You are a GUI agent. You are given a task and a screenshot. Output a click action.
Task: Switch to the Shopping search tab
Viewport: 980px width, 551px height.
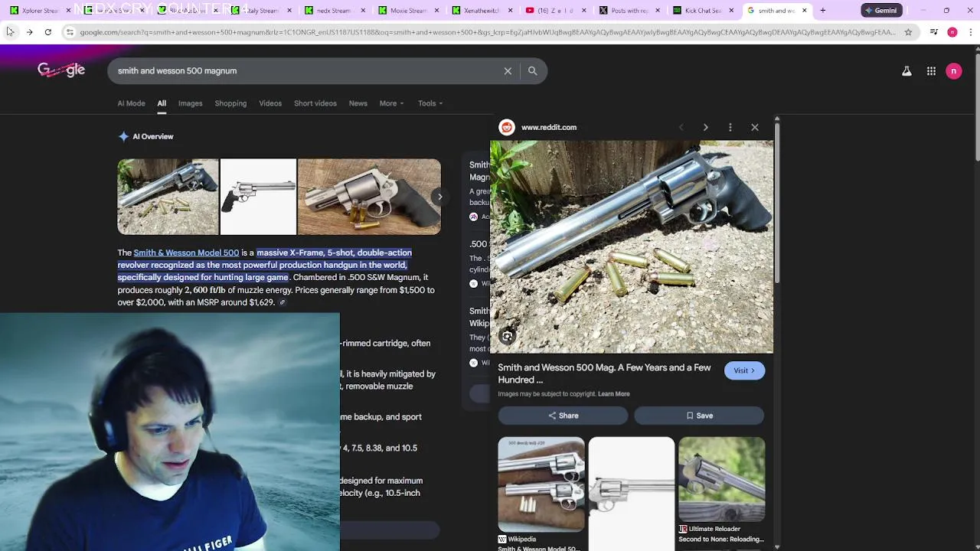click(230, 103)
